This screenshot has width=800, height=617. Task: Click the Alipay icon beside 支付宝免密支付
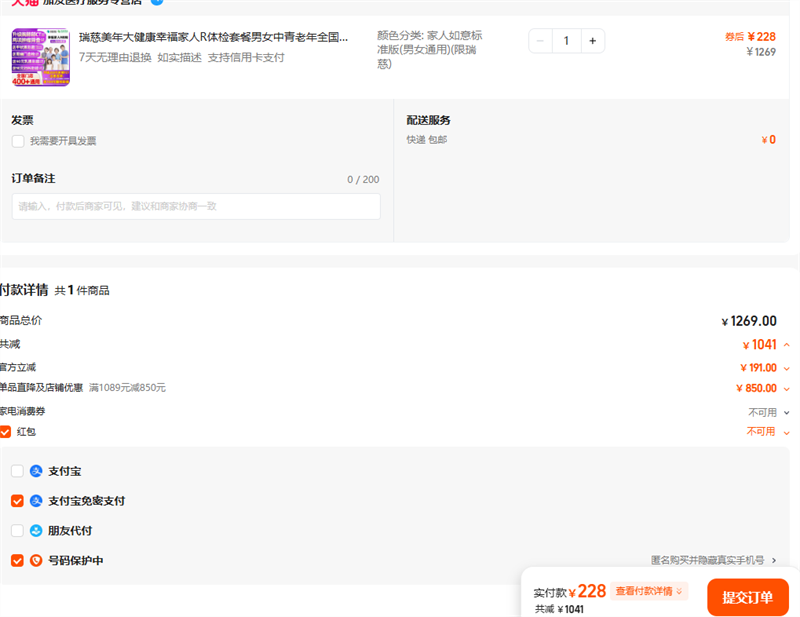[36, 501]
